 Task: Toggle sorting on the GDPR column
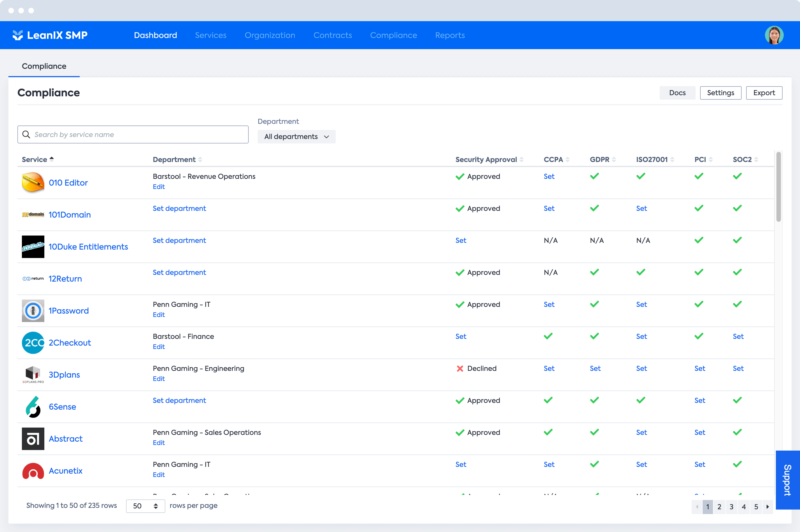point(603,159)
